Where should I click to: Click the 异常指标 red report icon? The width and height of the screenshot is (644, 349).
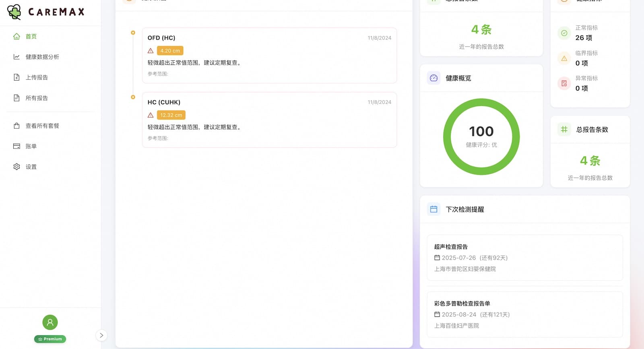point(564,83)
